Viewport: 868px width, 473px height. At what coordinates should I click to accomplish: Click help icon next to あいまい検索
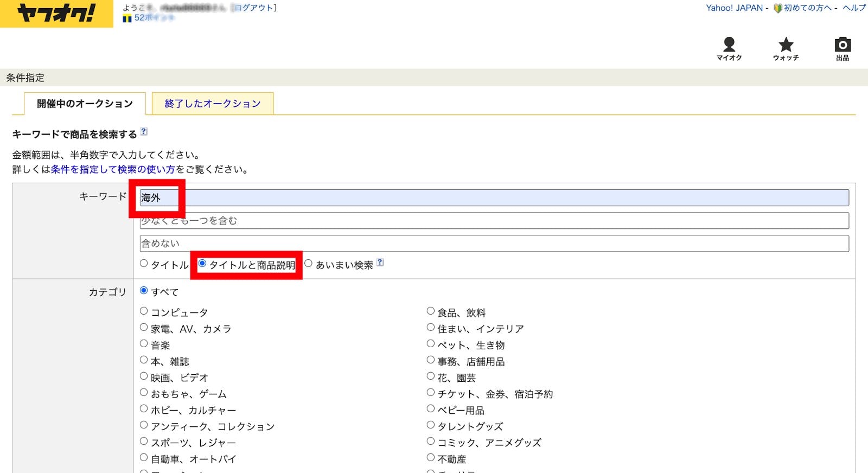(x=380, y=263)
